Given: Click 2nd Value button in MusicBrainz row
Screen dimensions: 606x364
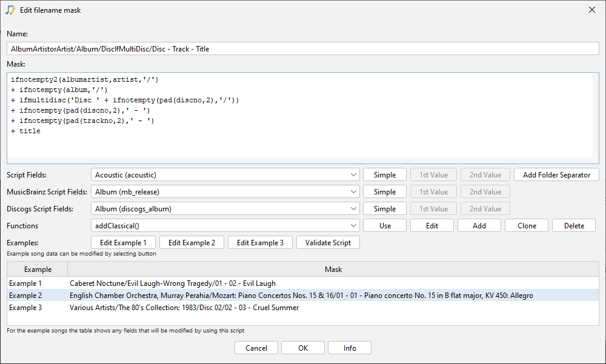Looking at the screenshot, I should [485, 191].
